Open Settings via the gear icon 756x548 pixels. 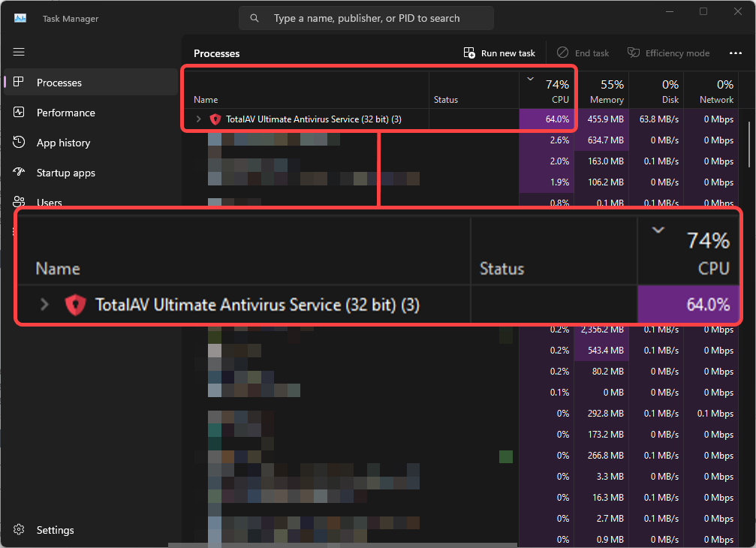point(19,529)
